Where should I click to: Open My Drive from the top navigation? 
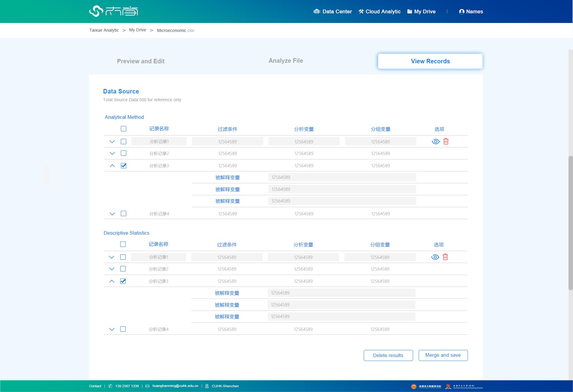click(421, 11)
